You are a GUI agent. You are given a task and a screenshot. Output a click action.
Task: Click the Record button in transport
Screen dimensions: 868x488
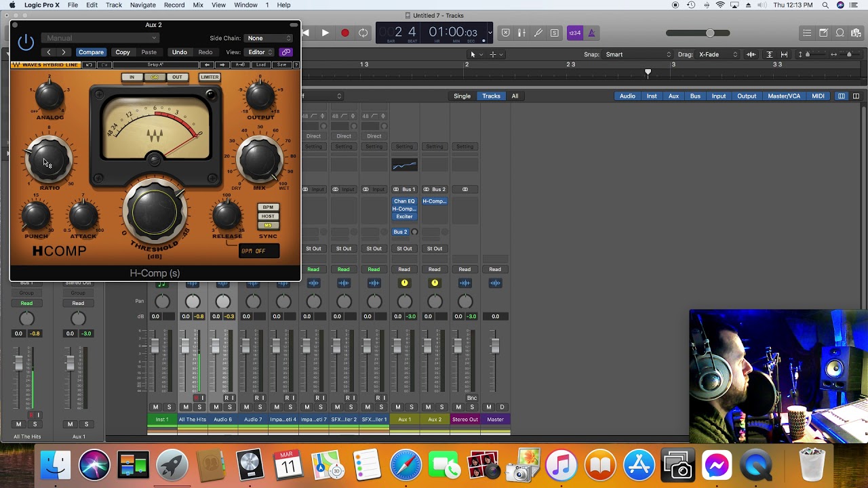(x=344, y=33)
